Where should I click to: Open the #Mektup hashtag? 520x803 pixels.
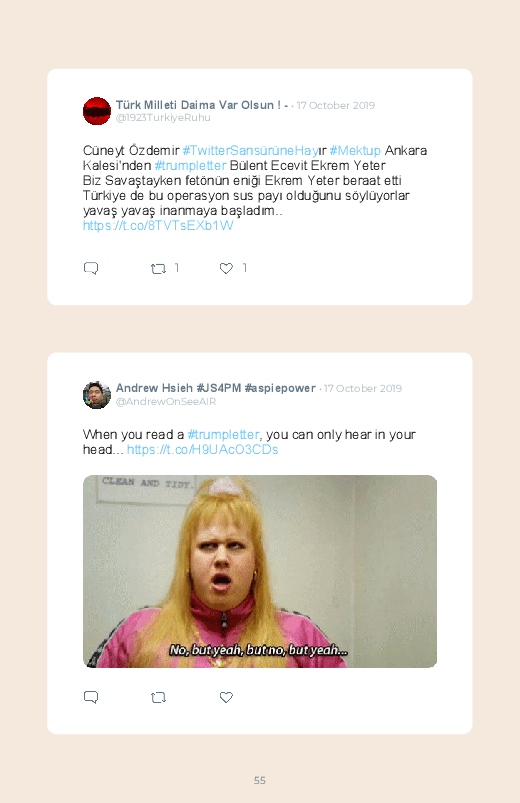click(355, 151)
